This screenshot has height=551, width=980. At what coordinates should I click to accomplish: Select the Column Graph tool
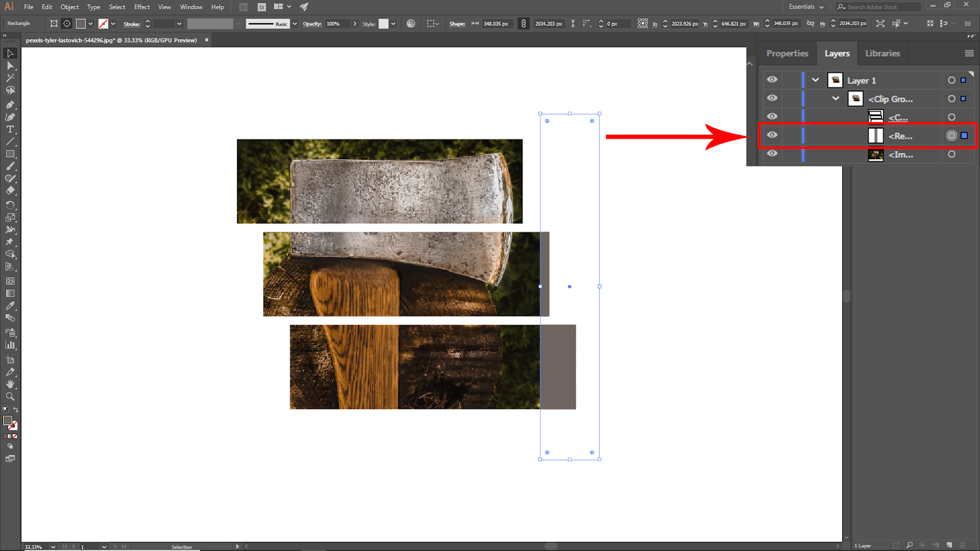(10, 345)
